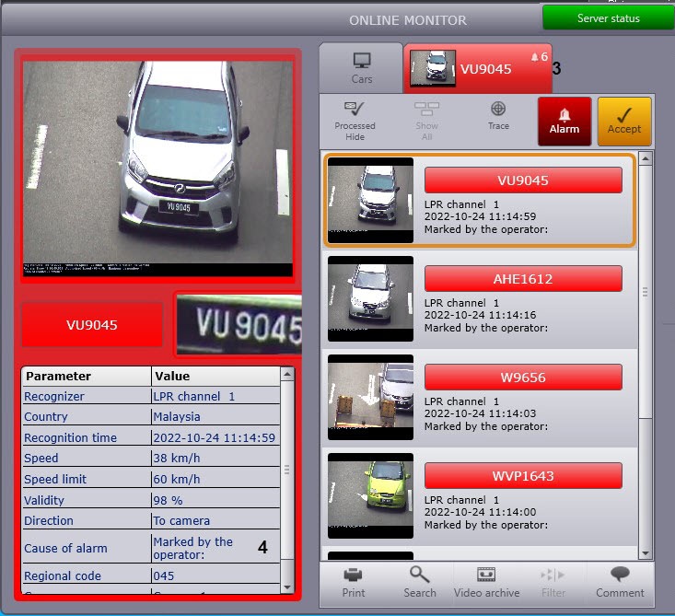Click the red Alarm button
The image size is (675, 616).
[564, 122]
